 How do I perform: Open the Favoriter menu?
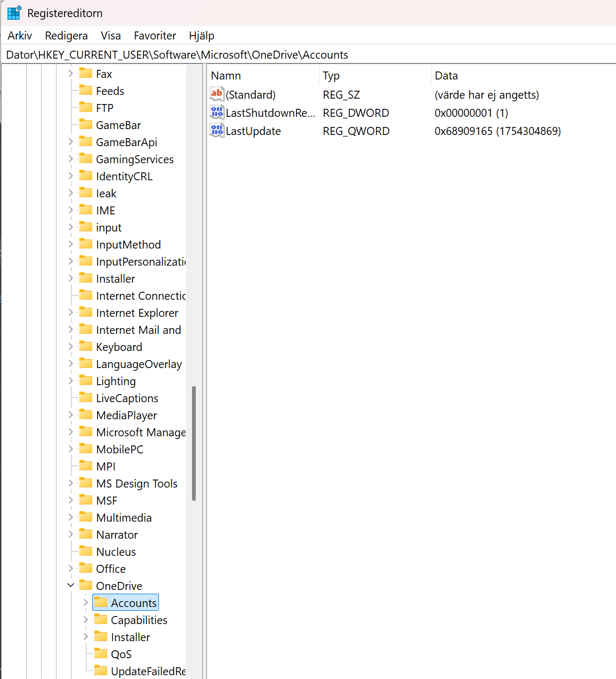[x=155, y=36]
